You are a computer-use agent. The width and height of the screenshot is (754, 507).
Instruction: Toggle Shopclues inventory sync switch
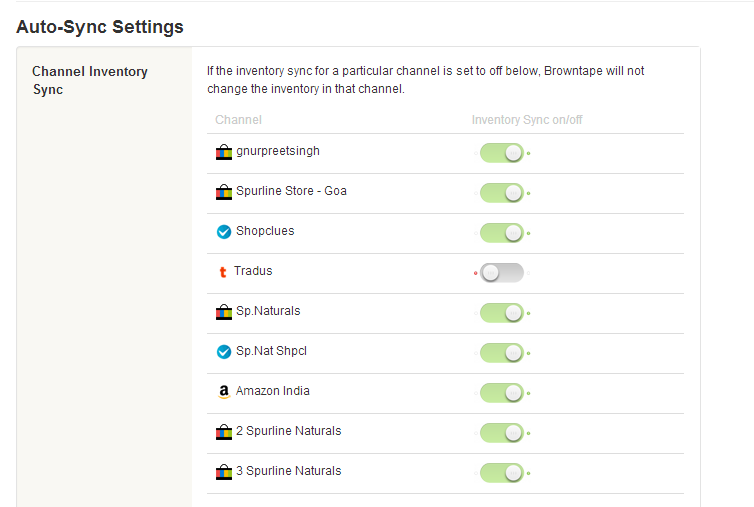point(502,233)
